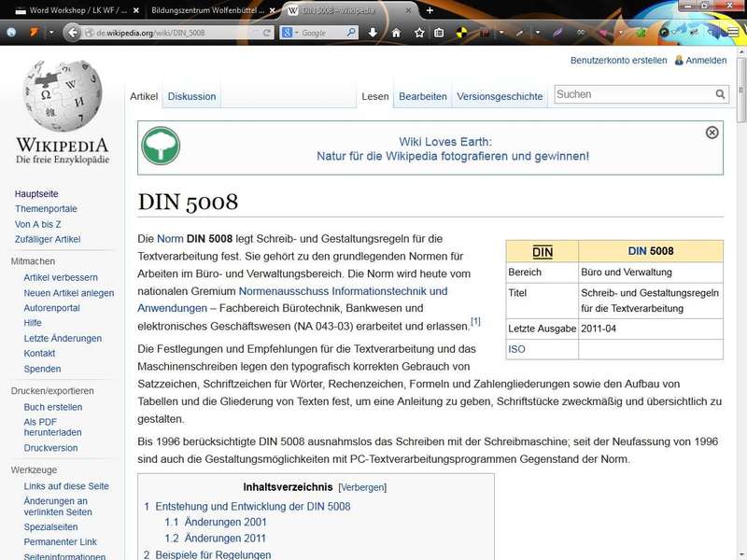This screenshot has width=747, height=560.
Task: Collapse table of contents via Verbergen
Action: pyautogui.click(x=362, y=487)
